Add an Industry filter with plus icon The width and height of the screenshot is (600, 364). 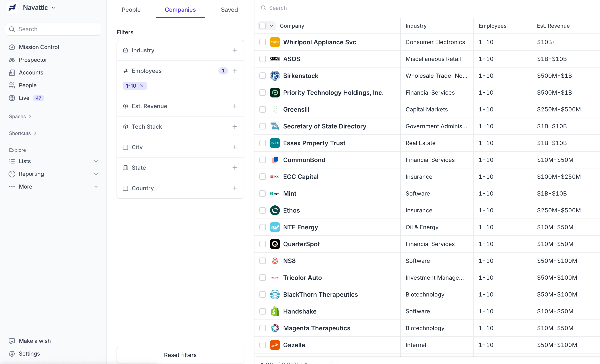235,50
